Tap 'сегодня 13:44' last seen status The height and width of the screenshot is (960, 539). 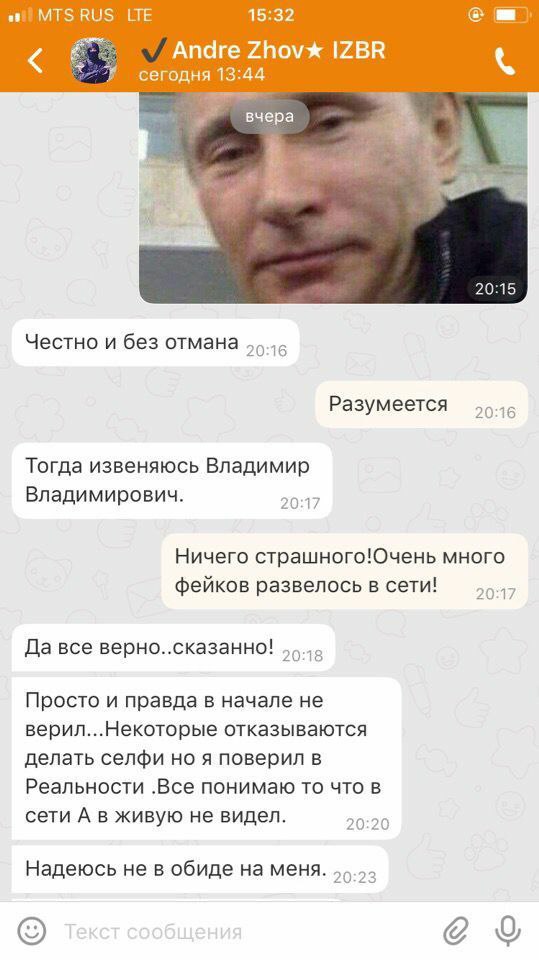click(202, 75)
